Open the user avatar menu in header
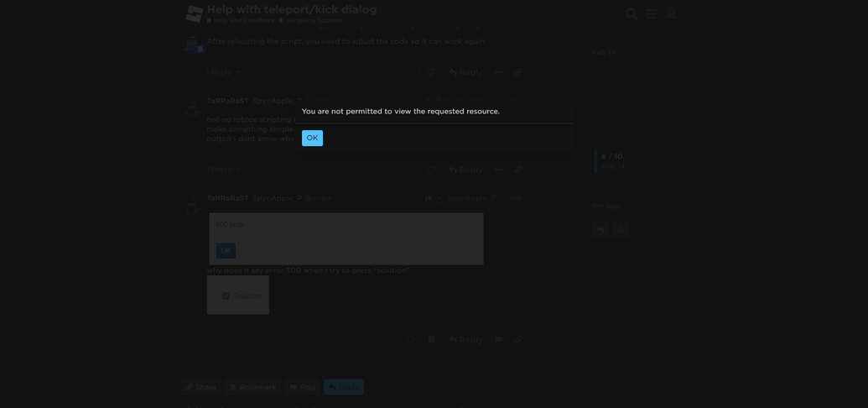Image resolution: width=868 pixels, height=408 pixels. [671, 14]
